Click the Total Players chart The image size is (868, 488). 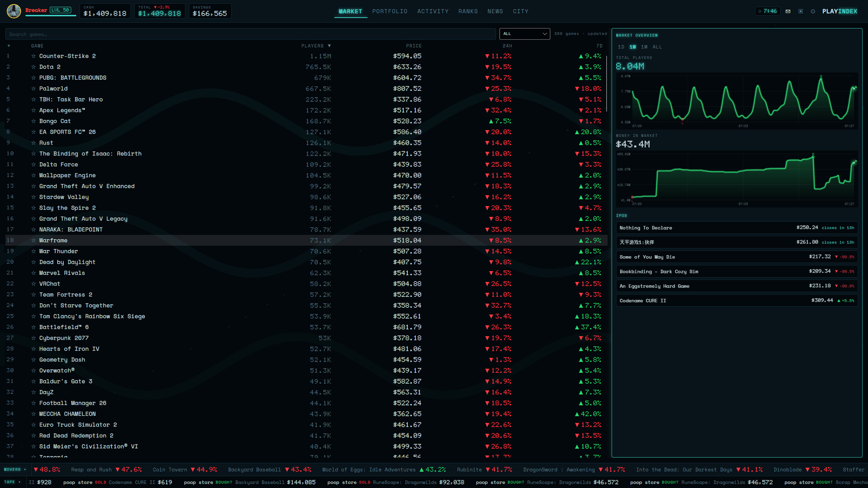pyautogui.click(x=737, y=101)
